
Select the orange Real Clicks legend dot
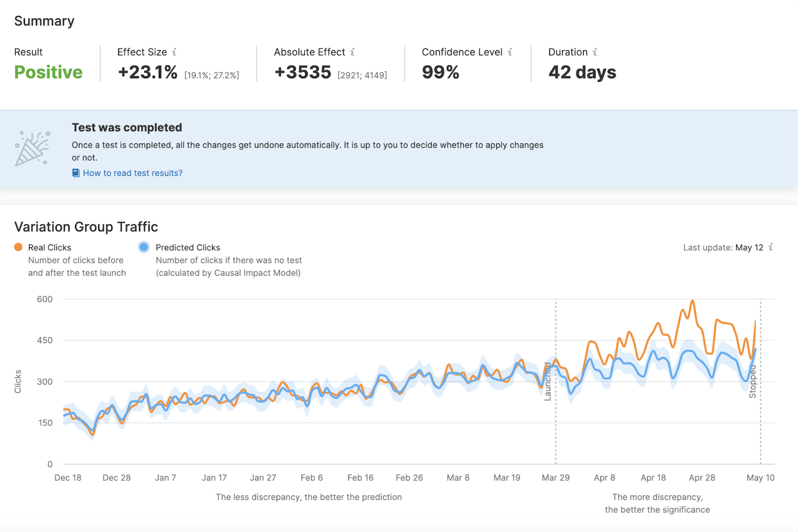[18, 246]
